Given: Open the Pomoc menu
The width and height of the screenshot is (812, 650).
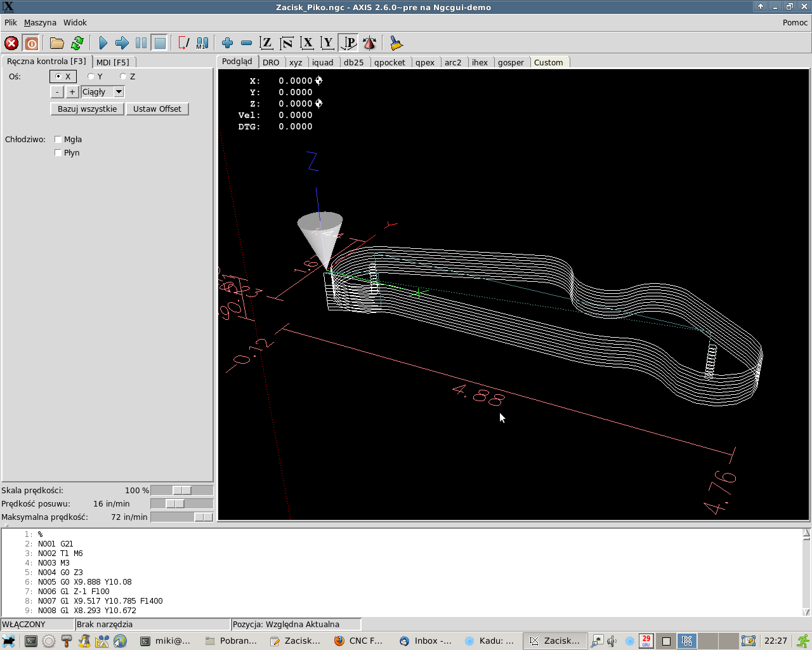Looking at the screenshot, I should pos(795,23).
